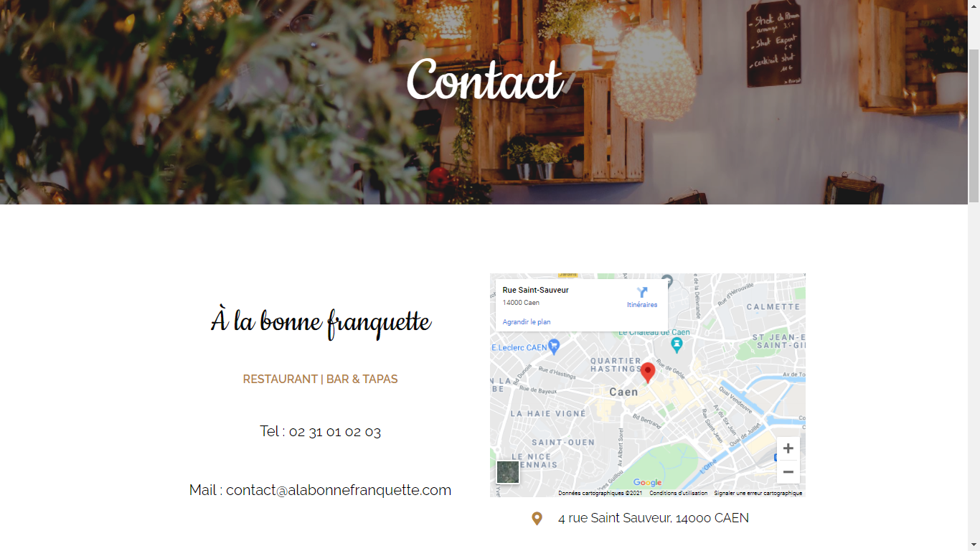Click the contact@alabonnefranquette.com email address
The height and width of the screenshot is (551, 980).
(339, 490)
